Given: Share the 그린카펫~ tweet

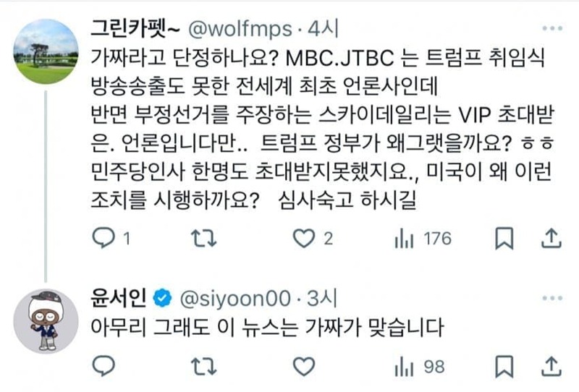Looking at the screenshot, I should click(x=551, y=238).
